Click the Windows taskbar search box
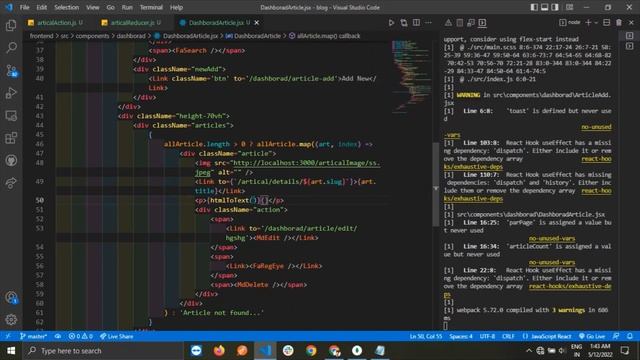 [x=103, y=351]
